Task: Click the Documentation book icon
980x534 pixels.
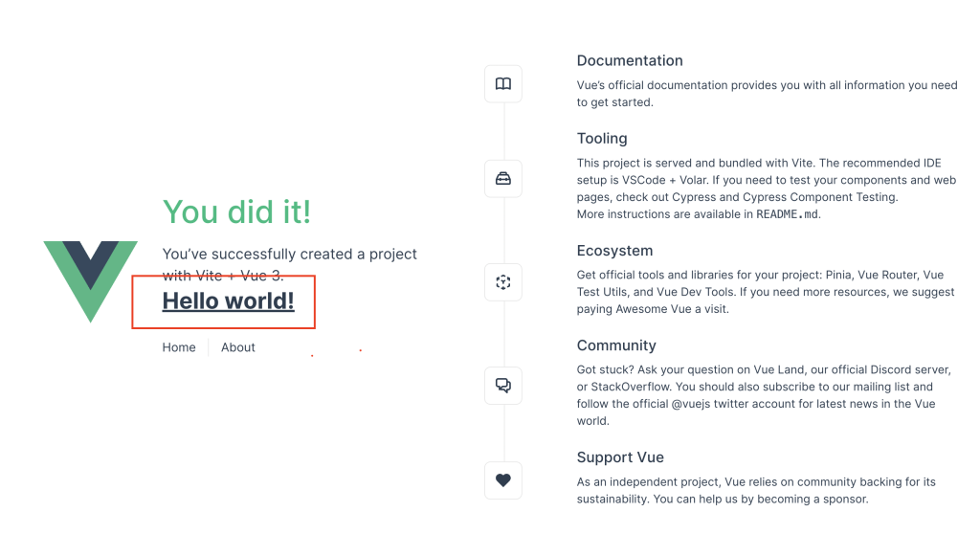Action: click(503, 84)
